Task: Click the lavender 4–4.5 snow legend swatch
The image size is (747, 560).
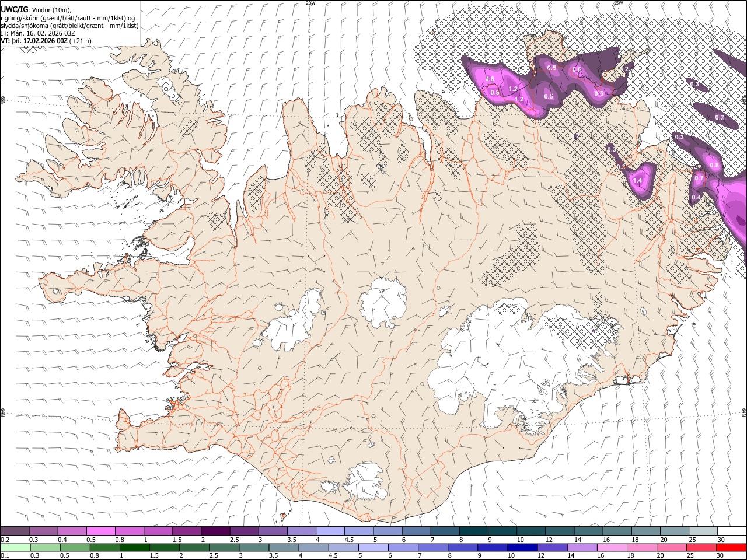Action: coord(330,531)
